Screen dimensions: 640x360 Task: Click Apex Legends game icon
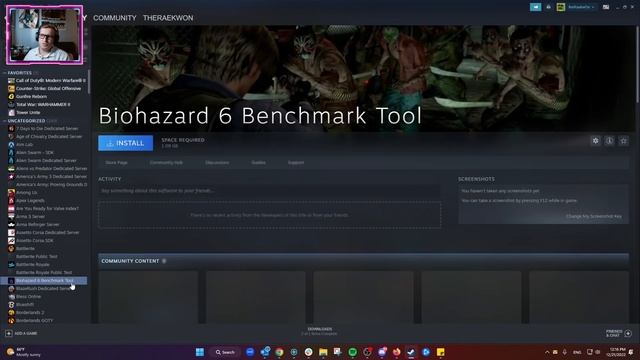(11, 201)
